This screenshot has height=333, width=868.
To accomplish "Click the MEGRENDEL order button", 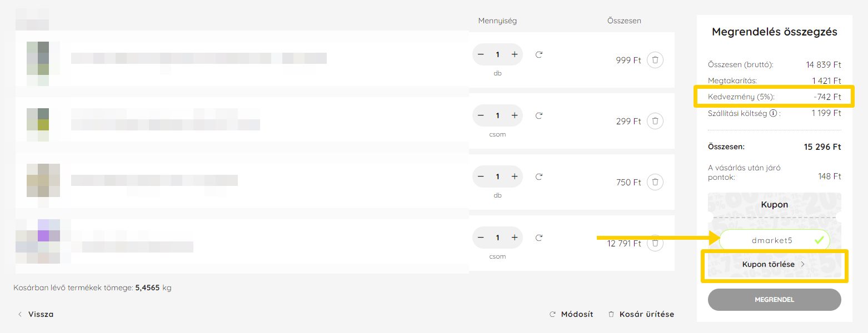I will [x=774, y=300].
